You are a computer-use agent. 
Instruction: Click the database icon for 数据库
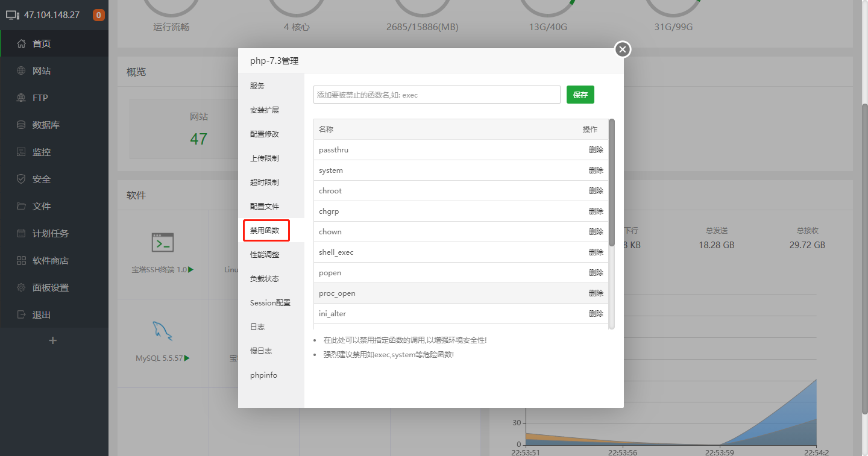coord(21,125)
